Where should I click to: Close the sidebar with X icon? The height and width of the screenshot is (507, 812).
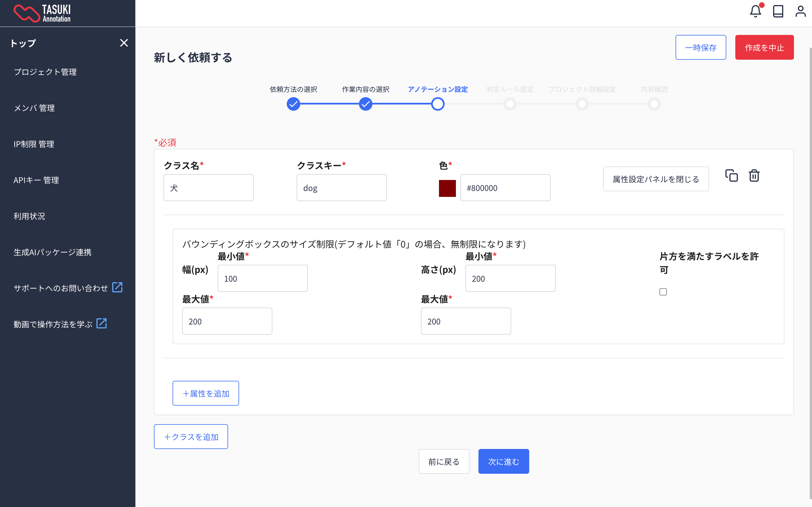pos(124,43)
